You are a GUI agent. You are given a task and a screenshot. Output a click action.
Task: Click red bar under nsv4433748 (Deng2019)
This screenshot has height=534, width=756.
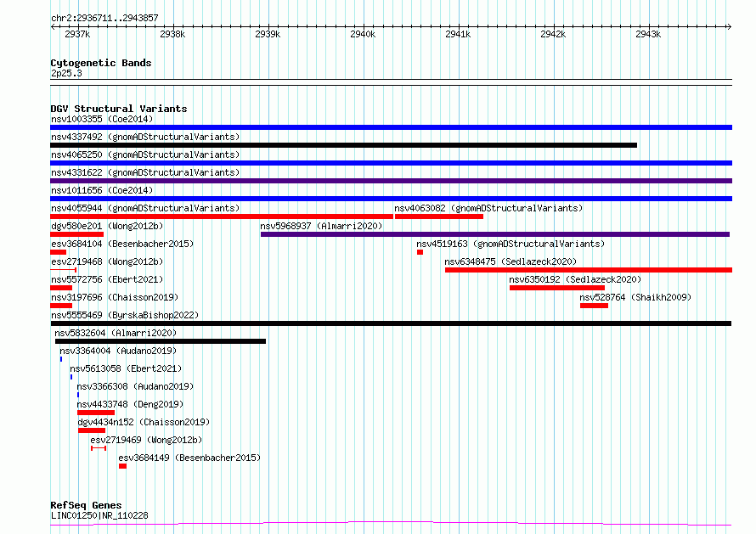(x=96, y=413)
